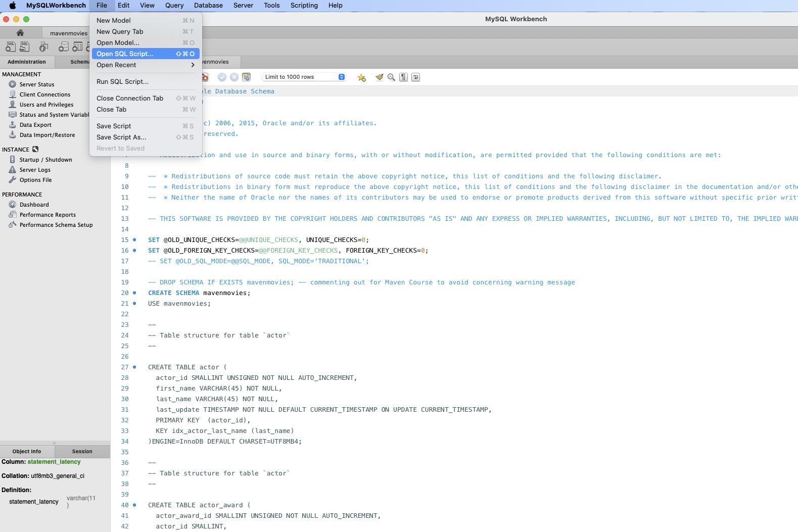Viewport: 798px width, 532px height.
Task: Click the statement_latency column name in Object Info
Action: coord(54,462)
